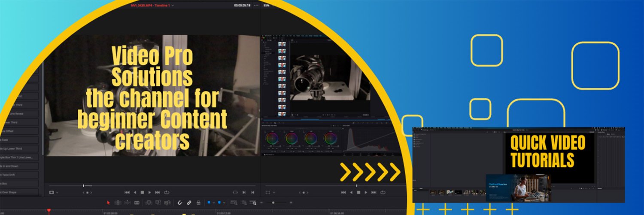Select the 'Fade' title preset

(19, 140)
